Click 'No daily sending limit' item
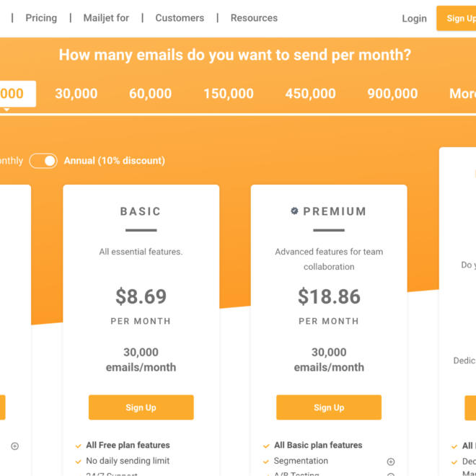The image size is (476, 476). 128,461
